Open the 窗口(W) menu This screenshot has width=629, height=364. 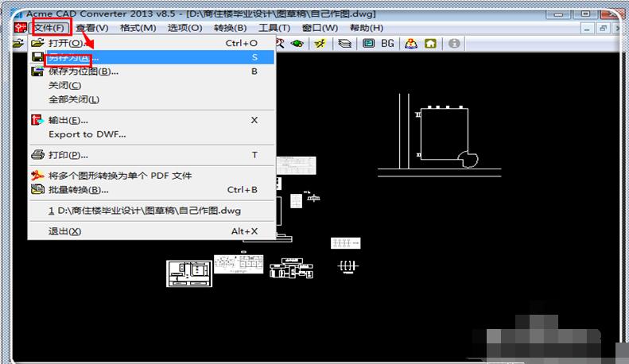320,28
